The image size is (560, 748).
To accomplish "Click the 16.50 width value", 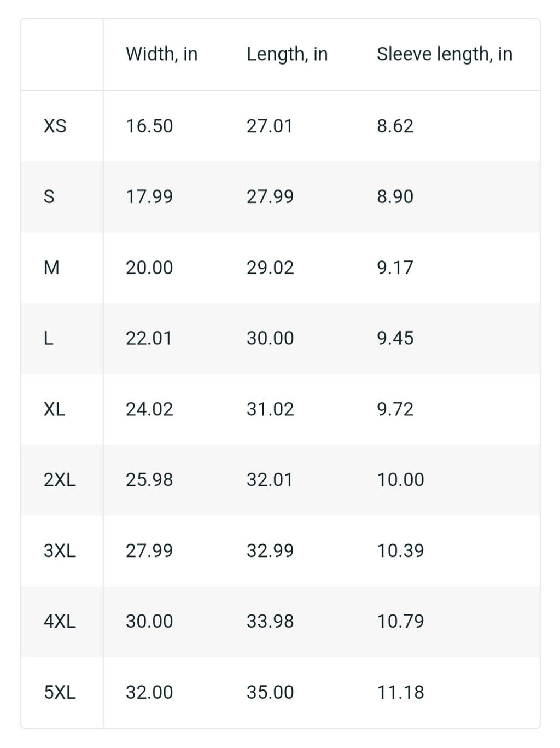I will pos(149,126).
